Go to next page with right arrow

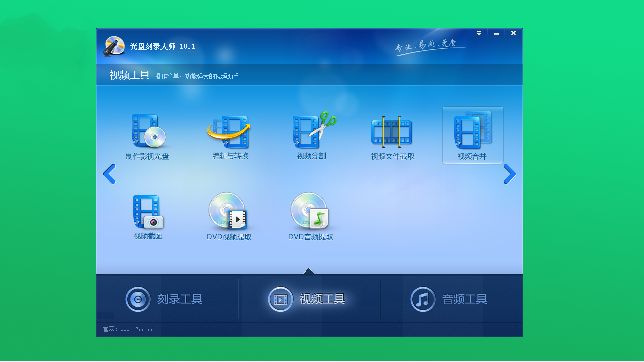[510, 174]
